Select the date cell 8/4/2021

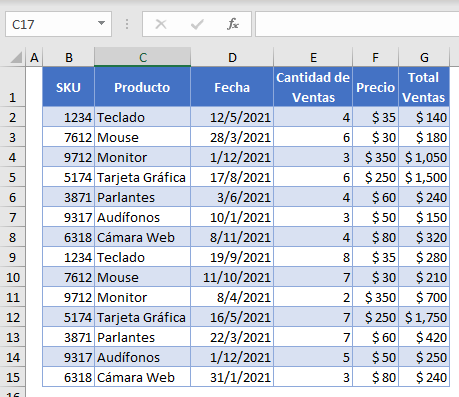pos(232,297)
